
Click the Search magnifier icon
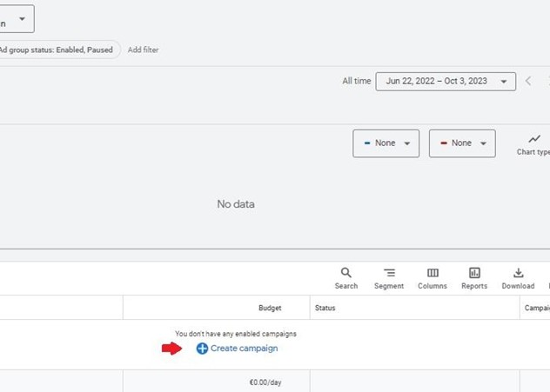tap(345, 274)
